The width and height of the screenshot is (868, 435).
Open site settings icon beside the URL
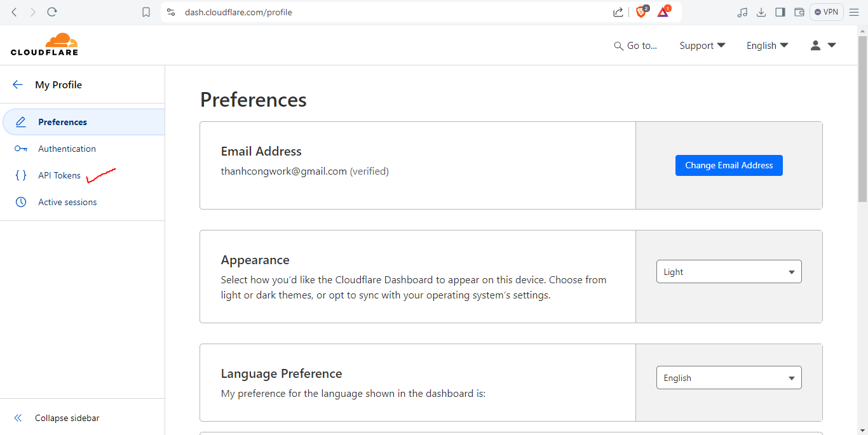point(170,12)
